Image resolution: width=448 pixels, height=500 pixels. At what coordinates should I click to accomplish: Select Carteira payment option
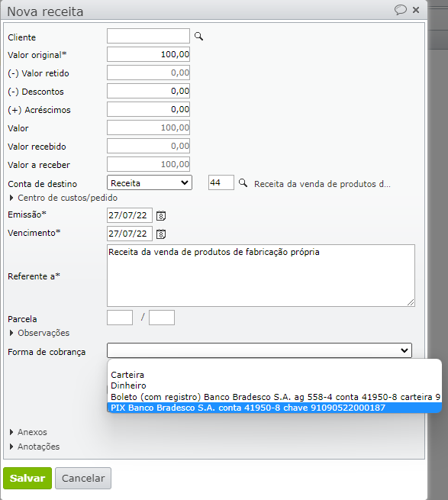(275, 375)
